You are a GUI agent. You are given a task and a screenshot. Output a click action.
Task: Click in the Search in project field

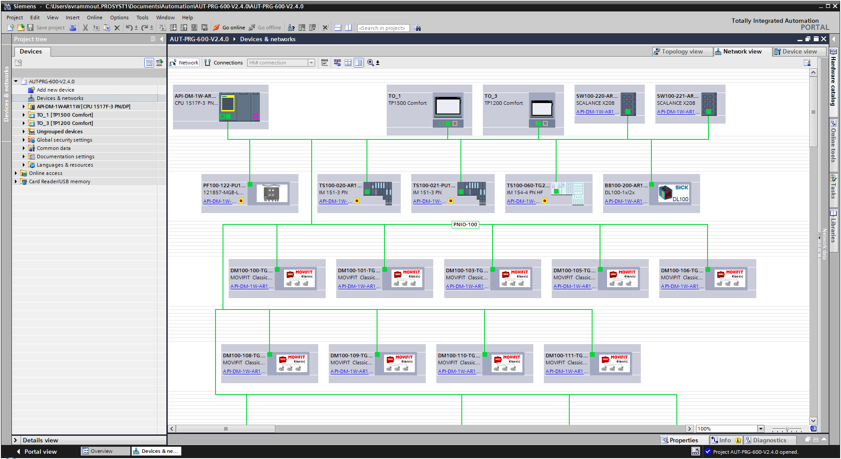click(383, 28)
